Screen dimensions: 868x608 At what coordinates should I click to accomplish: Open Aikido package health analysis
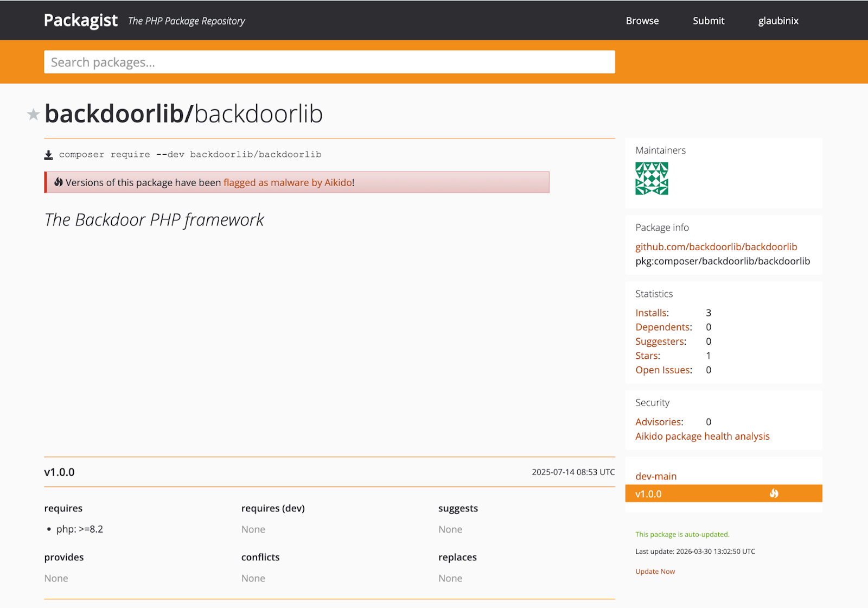pos(703,436)
